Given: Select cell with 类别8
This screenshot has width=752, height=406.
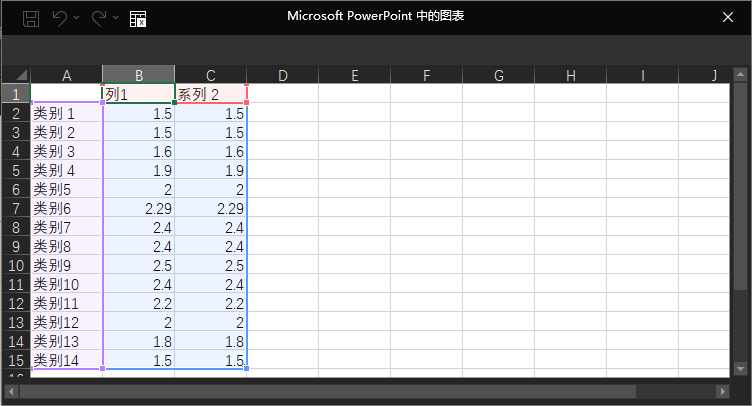Looking at the screenshot, I should tap(67, 246).
